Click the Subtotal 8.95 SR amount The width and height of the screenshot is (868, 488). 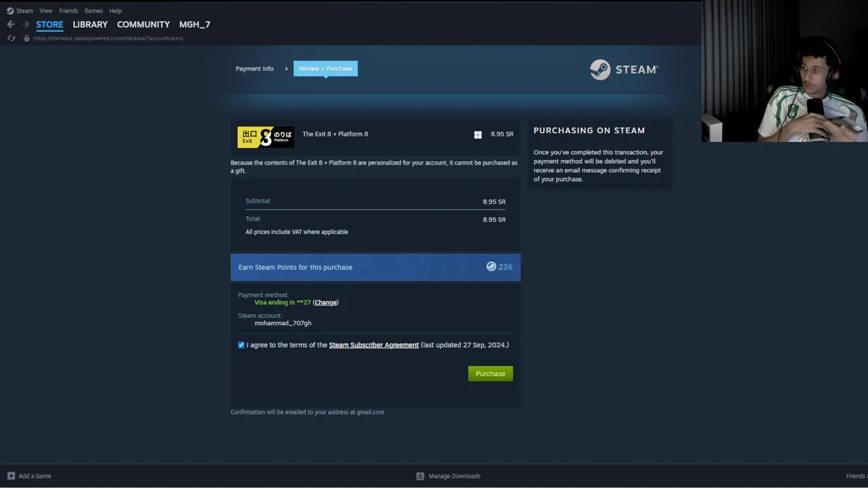point(494,202)
